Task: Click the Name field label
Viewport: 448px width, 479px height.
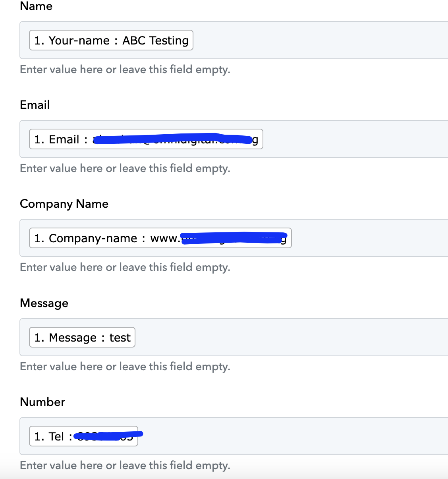Action: click(x=36, y=6)
